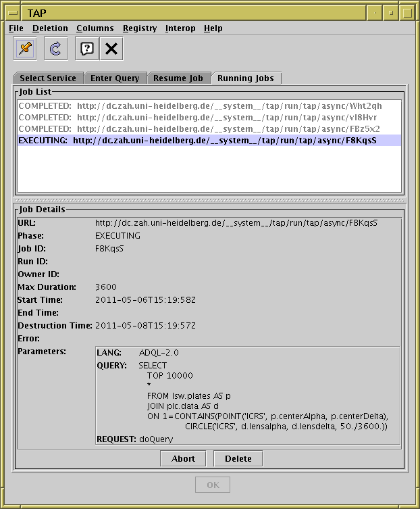Select completed job ending in Wht2qh
This screenshot has width=420, height=509.
(209, 106)
